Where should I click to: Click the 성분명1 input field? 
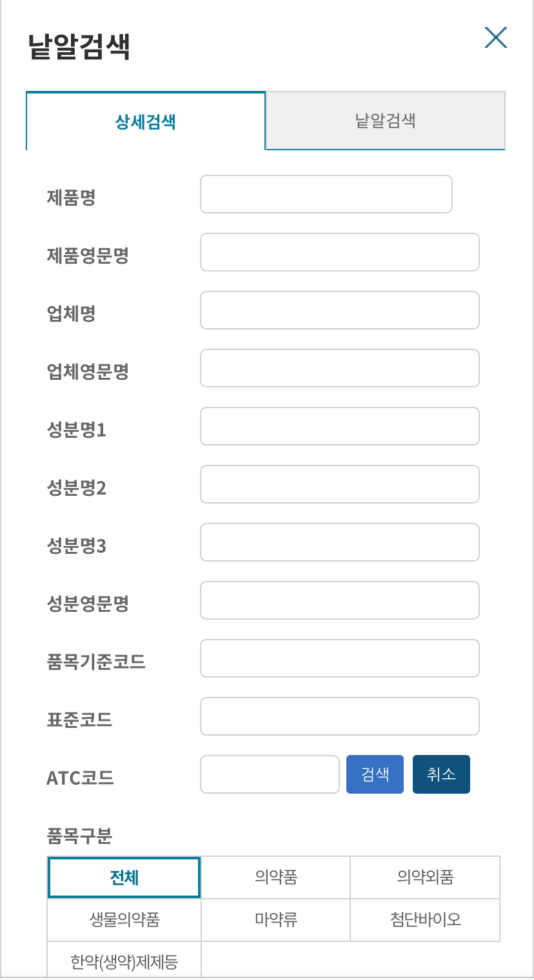(x=339, y=426)
